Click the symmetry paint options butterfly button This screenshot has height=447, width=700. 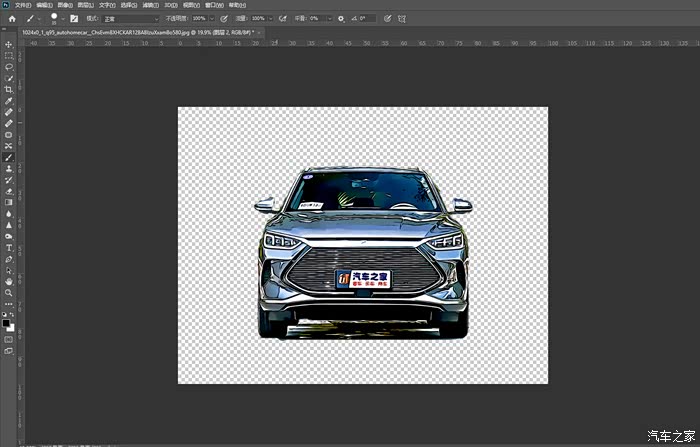tap(401, 18)
